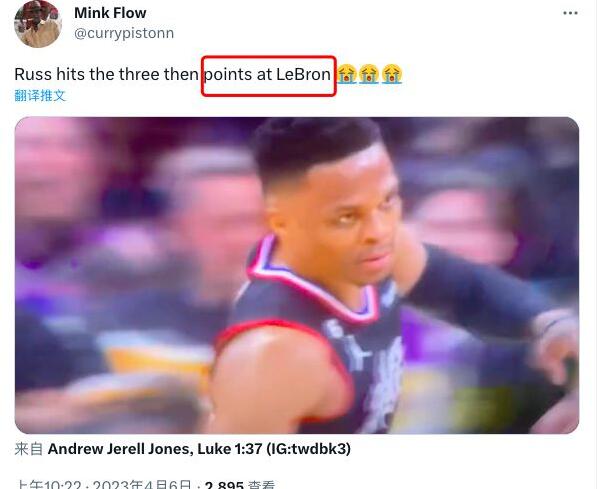
Task: Open the tweet's three-dot more options menu
Action: (570, 13)
